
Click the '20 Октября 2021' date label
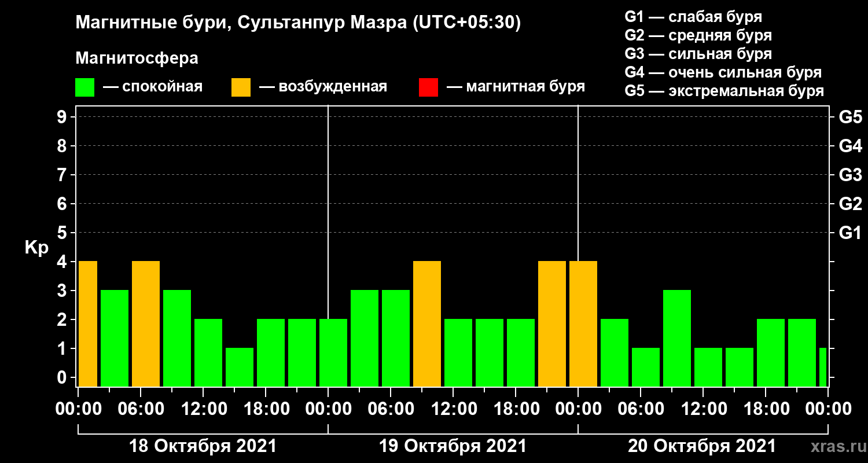click(x=702, y=446)
